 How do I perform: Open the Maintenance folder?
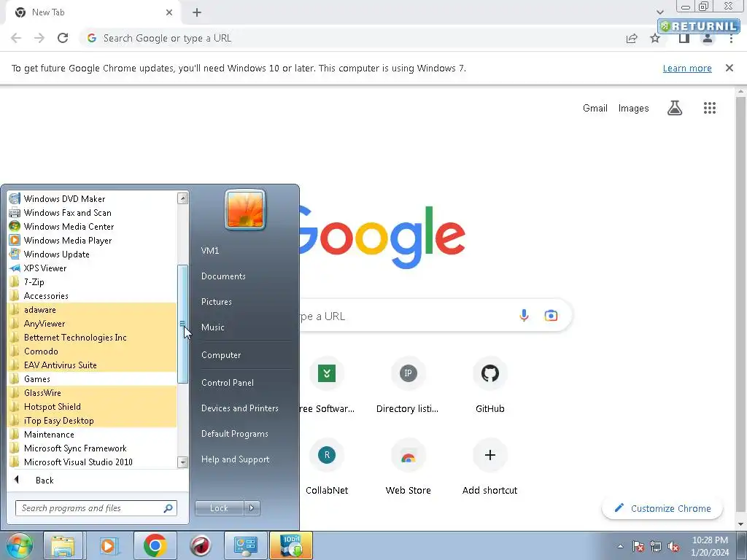click(x=92, y=434)
